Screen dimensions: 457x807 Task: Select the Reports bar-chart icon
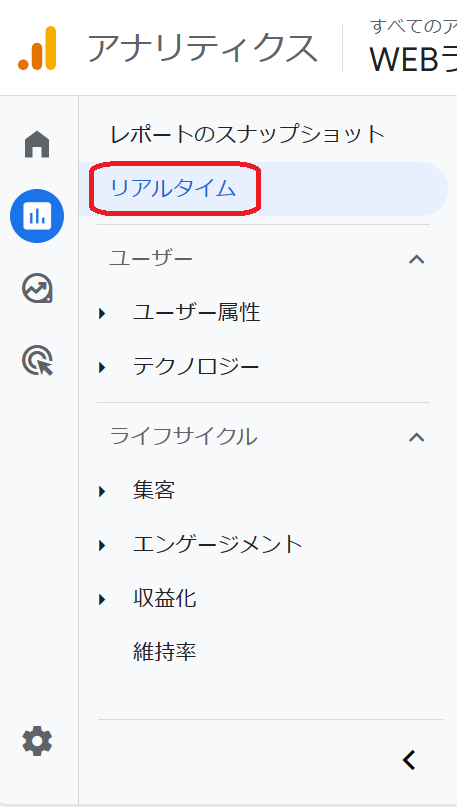point(37,216)
